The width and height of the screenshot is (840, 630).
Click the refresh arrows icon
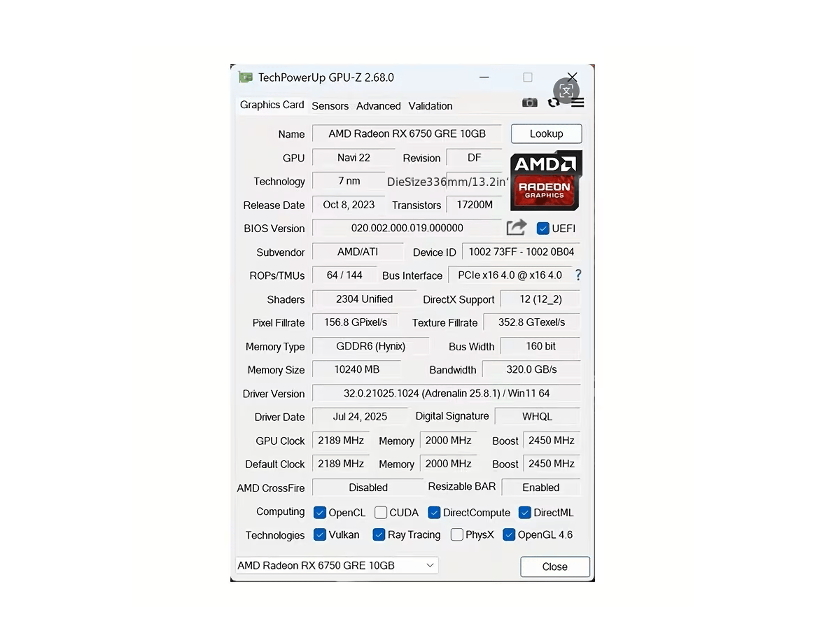553,103
